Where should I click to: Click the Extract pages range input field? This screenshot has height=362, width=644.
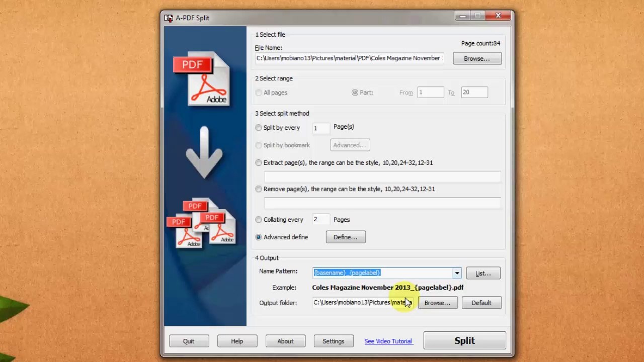(382, 176)
